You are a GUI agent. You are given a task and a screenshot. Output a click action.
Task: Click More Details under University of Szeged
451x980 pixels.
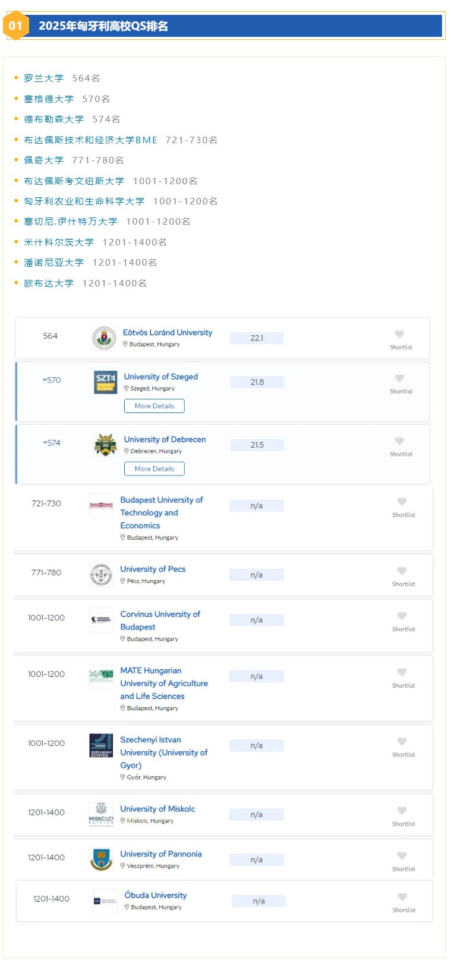(154, 406)
